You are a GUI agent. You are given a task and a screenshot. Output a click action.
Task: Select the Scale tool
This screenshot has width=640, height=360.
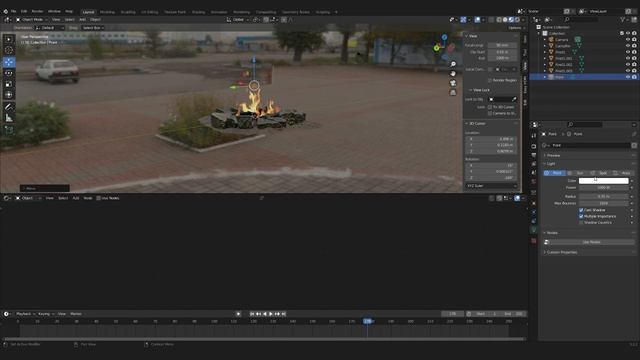click(x=9, y=84)
